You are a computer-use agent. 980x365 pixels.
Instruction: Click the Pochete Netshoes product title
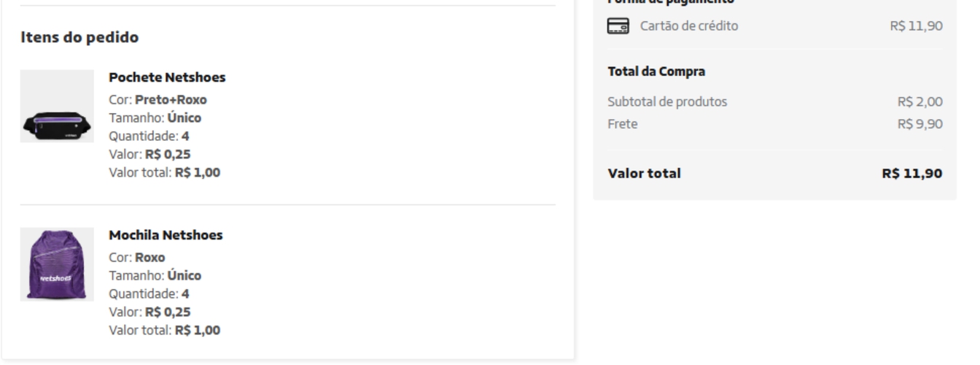pos(167,77)
